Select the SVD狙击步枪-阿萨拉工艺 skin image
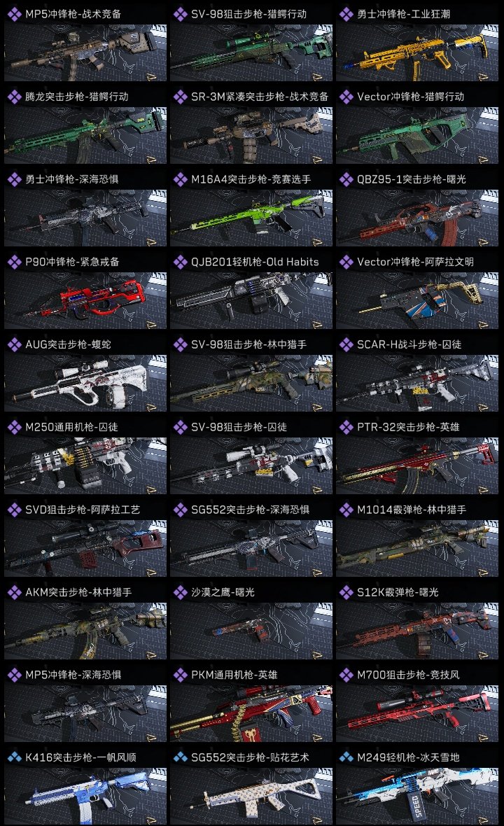Screen dimensions: 504x826 click(85, 548)
